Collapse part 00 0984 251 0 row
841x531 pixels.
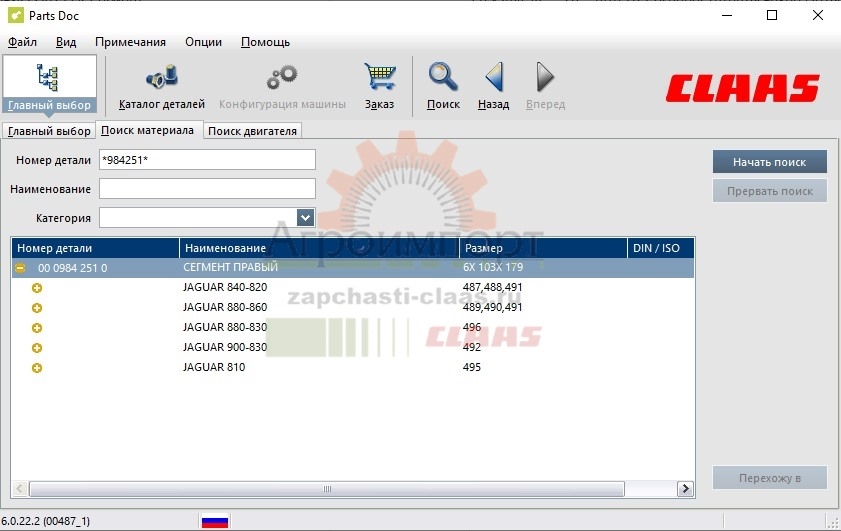click(x=20, y=268)
